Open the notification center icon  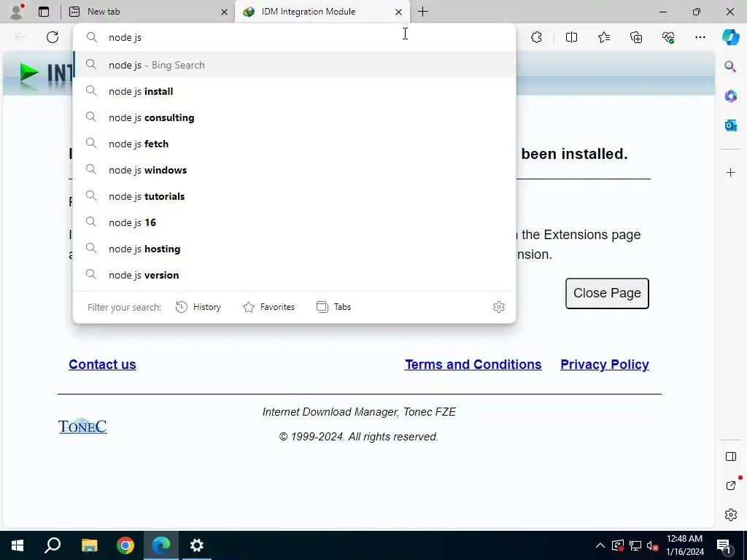point(724,545)
